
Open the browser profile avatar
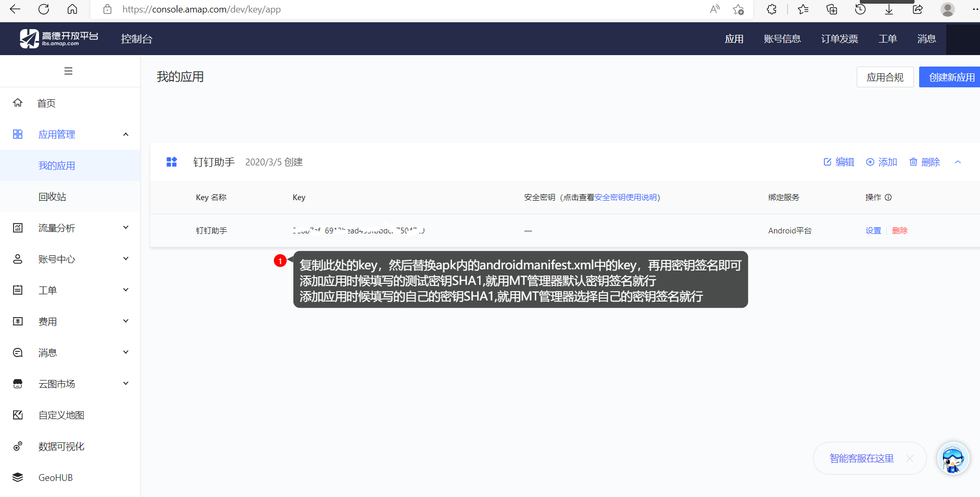pos(948,9)
